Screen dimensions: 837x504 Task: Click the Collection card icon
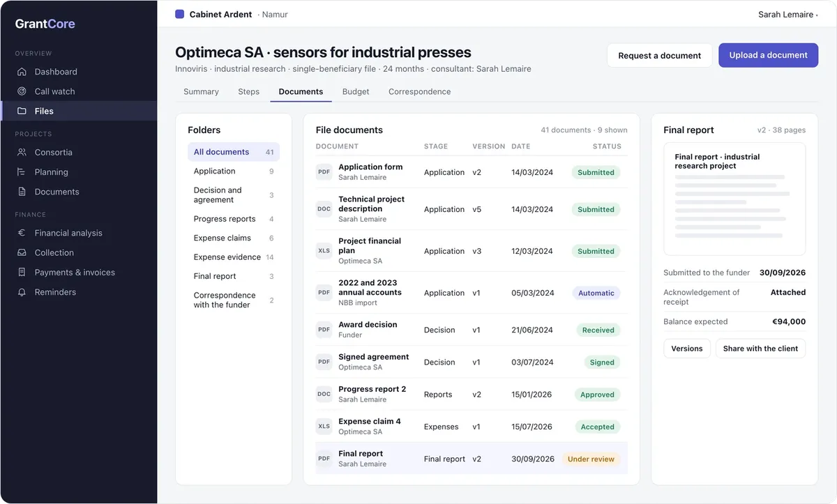coord(22,252)
